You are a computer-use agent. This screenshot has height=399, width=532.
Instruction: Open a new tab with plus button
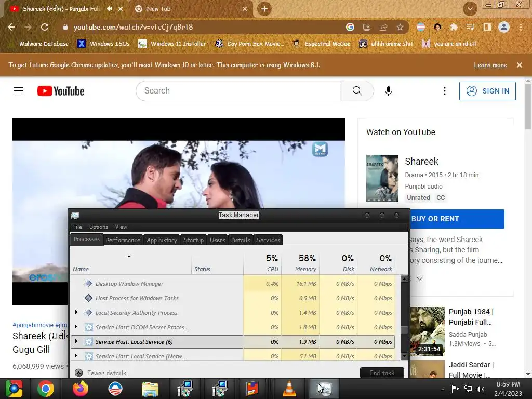(264, 9)
